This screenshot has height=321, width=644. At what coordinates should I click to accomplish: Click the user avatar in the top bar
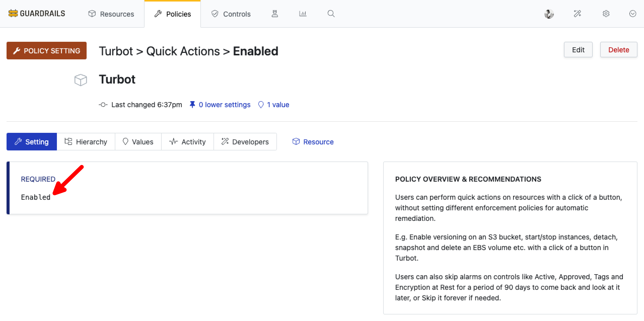point(549,14)
